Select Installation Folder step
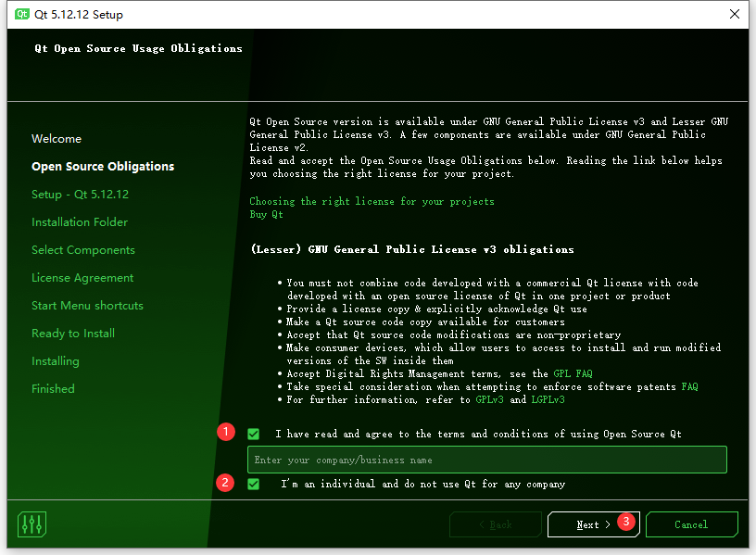This screenshot has height=555, width=756. (80, 222)
